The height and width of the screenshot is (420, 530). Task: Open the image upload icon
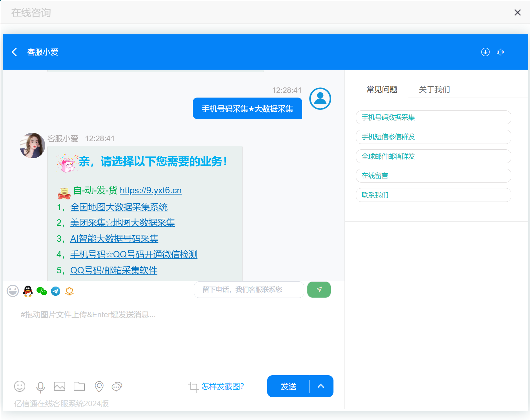point(60,386)
